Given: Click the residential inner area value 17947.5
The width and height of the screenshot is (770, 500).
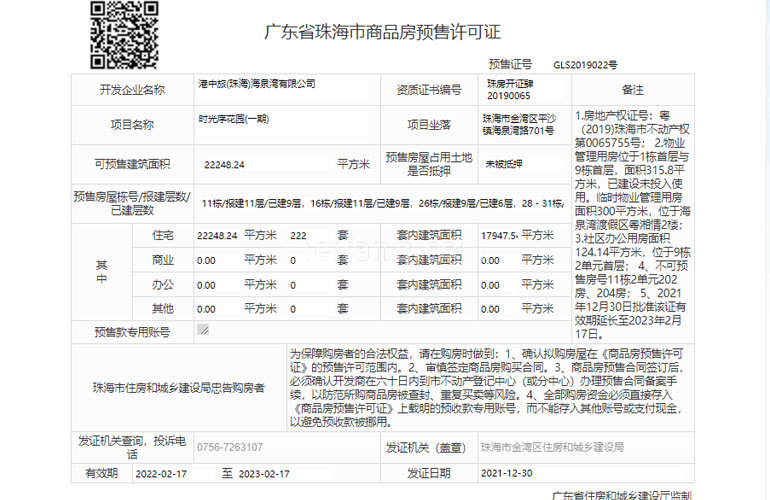Looking at the screenshot, I should [x=499, y=236].
